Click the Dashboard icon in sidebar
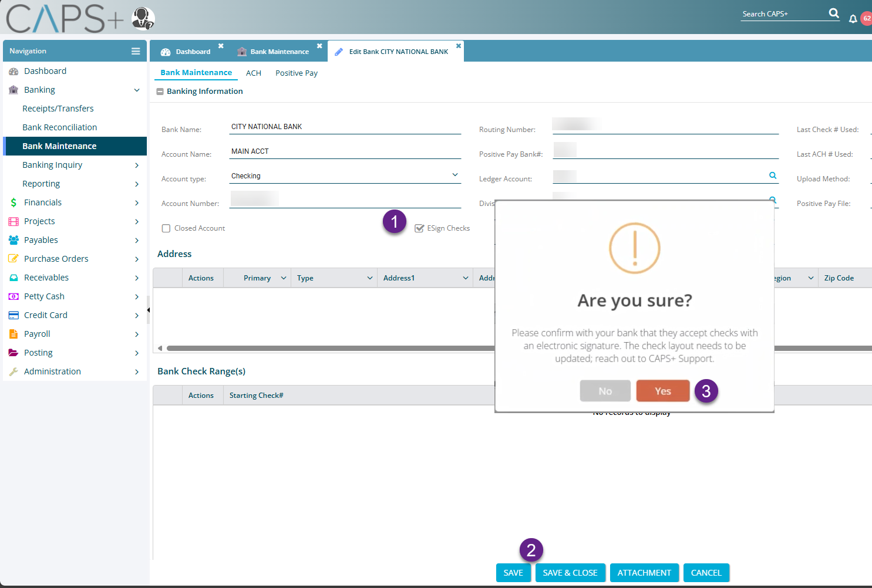The height and width of the screenshot is (588, 872). coord(14,71)
